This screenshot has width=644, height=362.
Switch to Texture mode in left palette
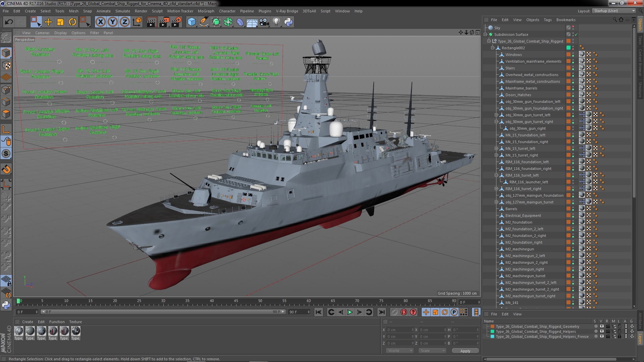coord(6,65)
